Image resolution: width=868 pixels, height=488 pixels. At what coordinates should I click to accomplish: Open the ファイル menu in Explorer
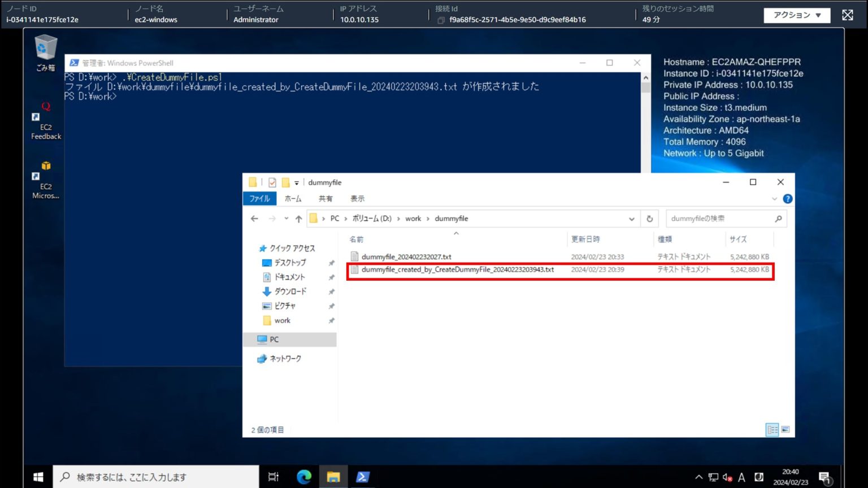tap(259, 198)
